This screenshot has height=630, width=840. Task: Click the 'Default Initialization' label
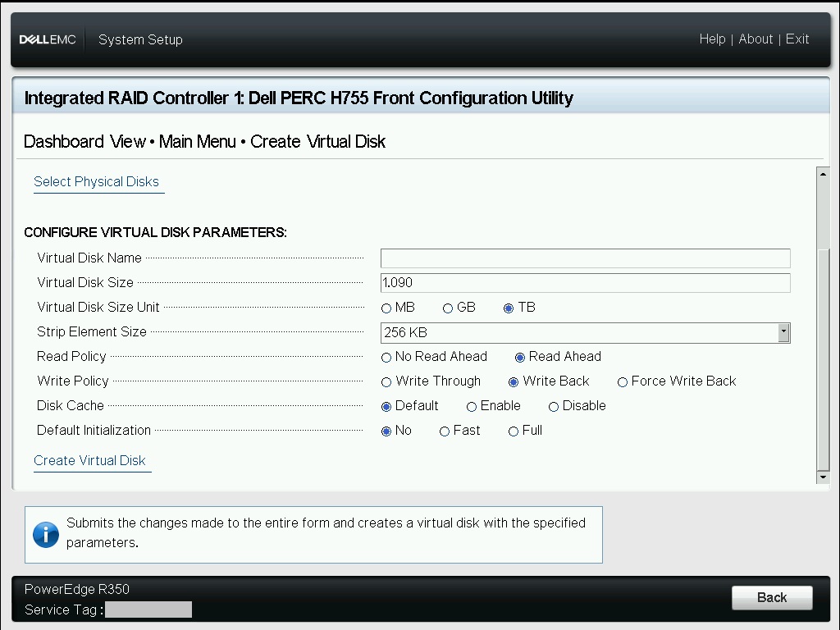[94, 431]
